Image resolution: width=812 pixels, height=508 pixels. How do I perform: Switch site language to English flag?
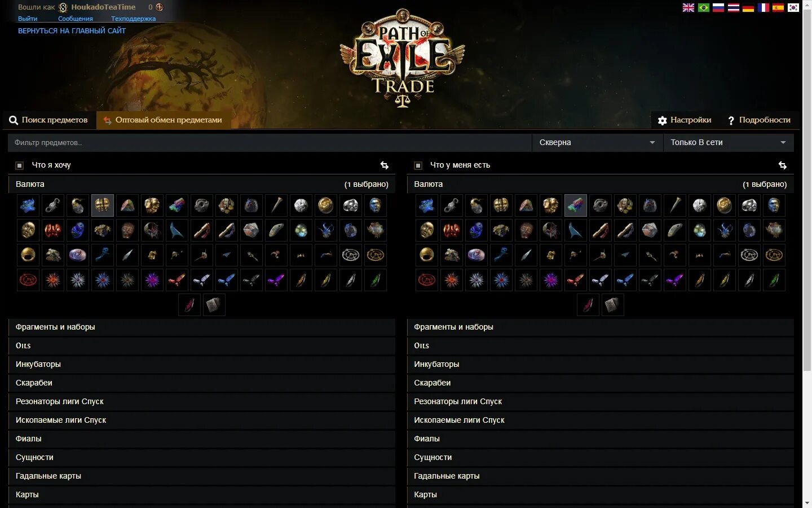[x=689, y=7]
